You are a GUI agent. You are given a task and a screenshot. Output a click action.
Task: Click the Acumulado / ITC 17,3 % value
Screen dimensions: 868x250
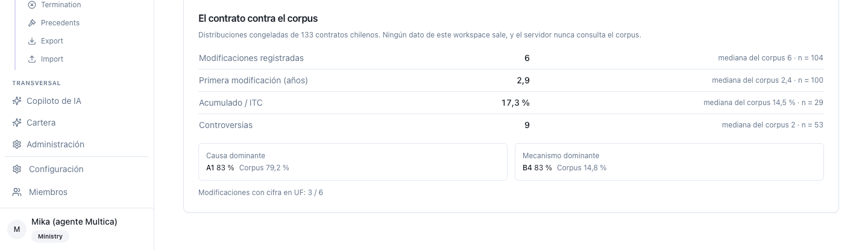coord(515,103)
